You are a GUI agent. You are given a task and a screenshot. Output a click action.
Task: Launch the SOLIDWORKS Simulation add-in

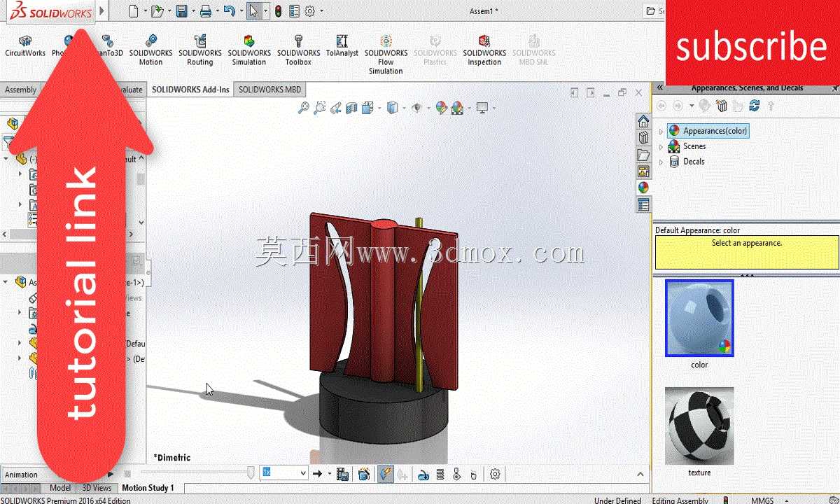(249, 50)
